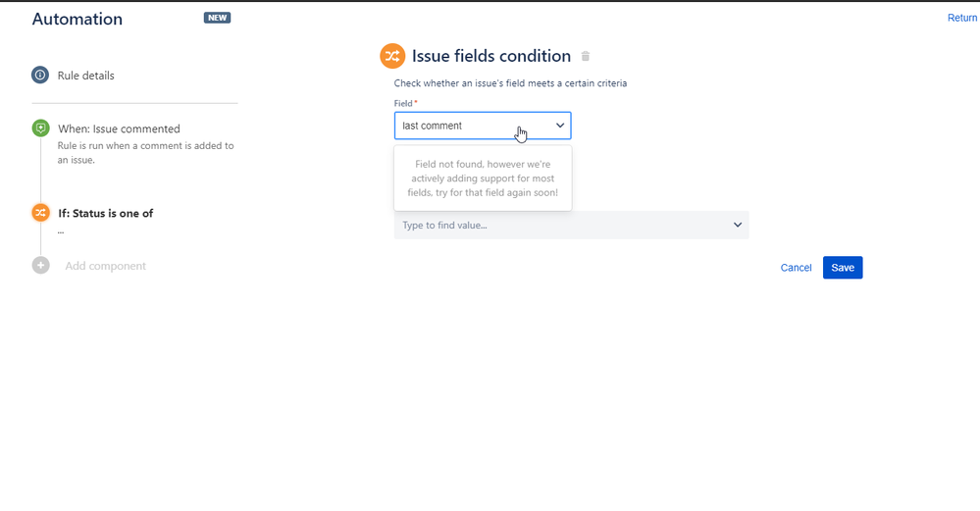The image size is (980, 511).
Task: Click the NEW badge beside Automation
Action: click(x=217, y=18)
